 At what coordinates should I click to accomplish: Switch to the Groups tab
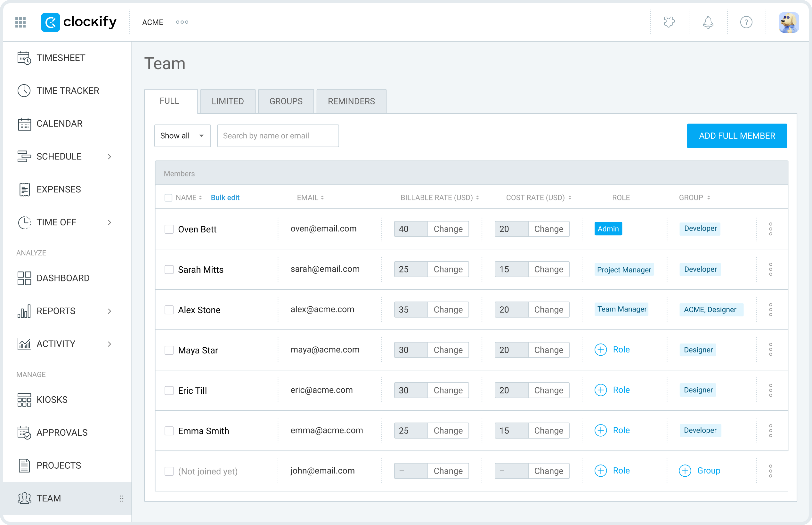[286, 101]
